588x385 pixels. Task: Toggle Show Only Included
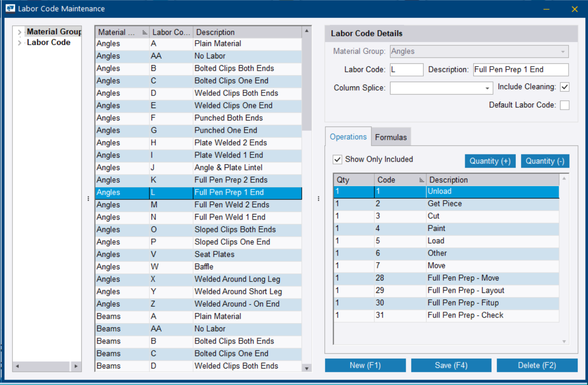337,159
